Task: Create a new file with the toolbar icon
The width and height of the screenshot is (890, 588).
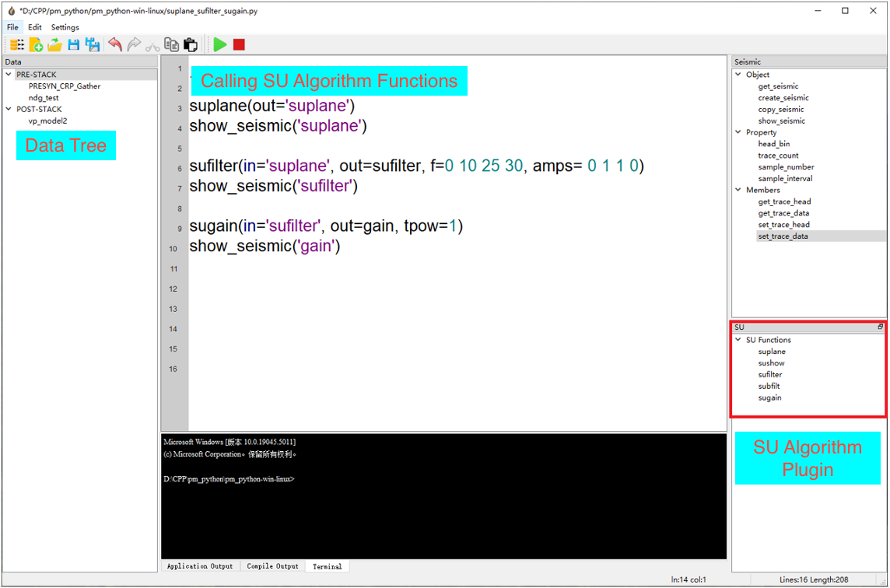Action: coord(36,44)
